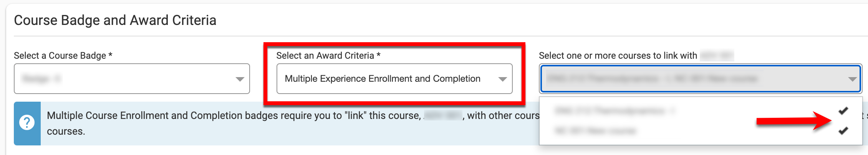Open the Multiple Experience Enrollment and Completion dropdown

click(x=394, y=79)
